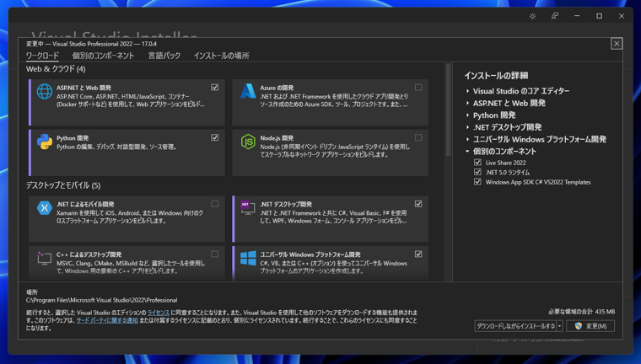Click the Web & クラウド (4) heading

click(56, 69)
